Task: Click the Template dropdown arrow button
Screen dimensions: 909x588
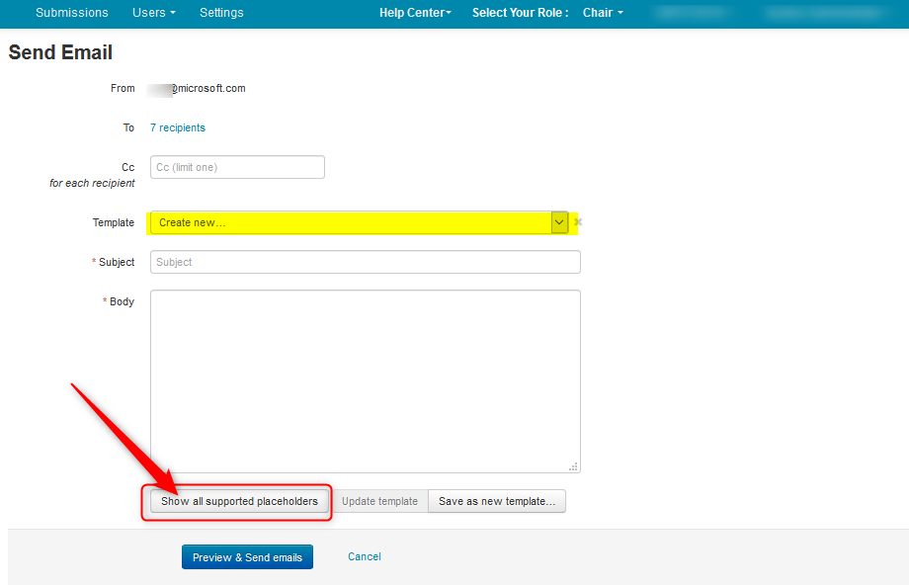Action: pyautogui.click(x=559, y=222)
